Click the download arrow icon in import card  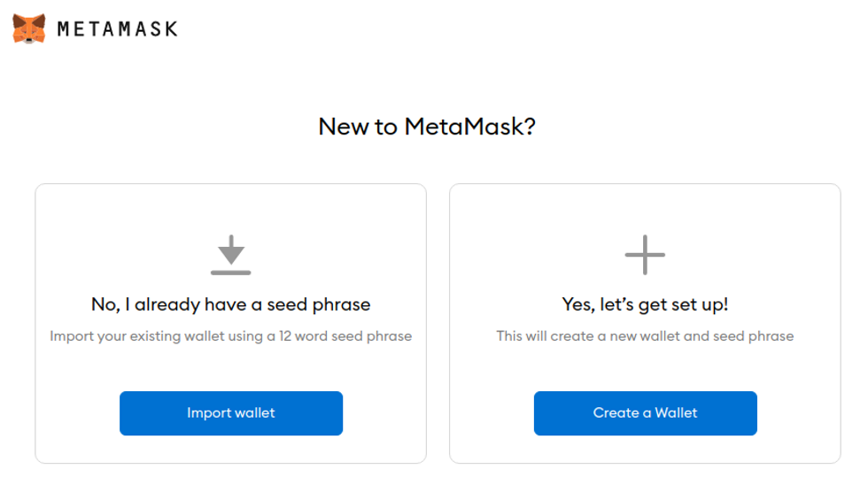click(231, 250)
